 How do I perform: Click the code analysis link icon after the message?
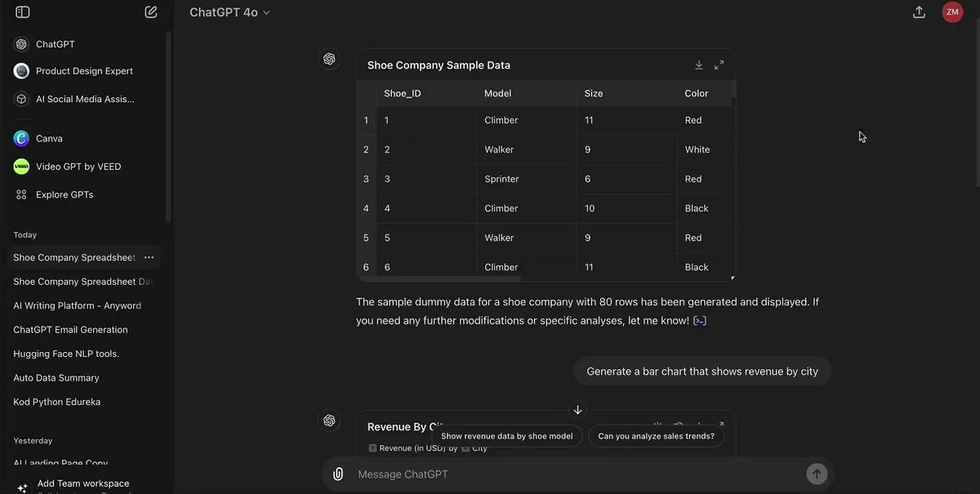(700, 321)
